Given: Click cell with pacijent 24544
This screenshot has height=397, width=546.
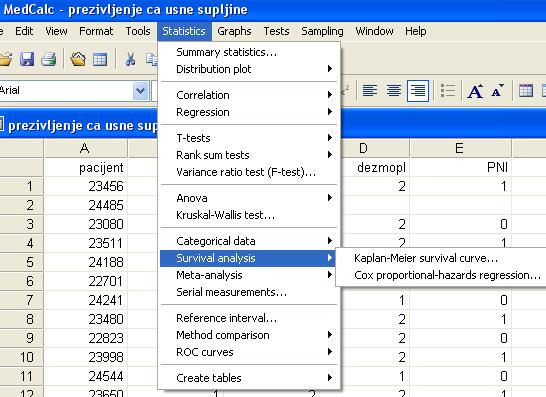Looking at the screenshot, I should tap(85, 376).
